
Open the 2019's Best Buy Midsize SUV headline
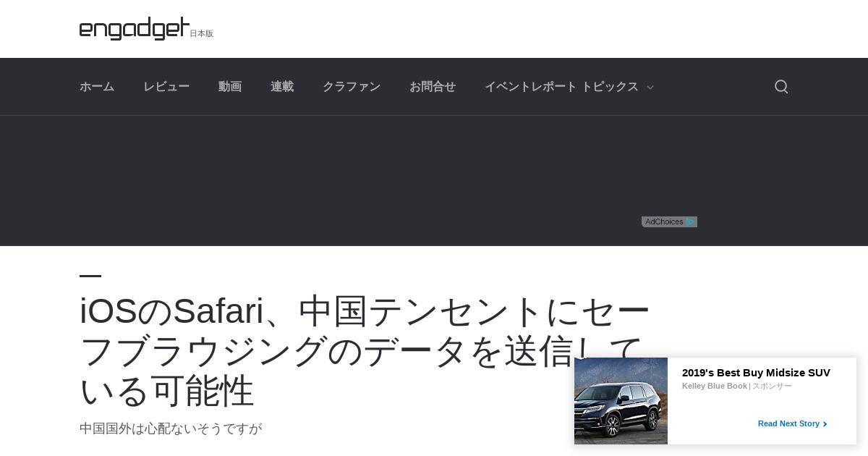(x=756, y=373)
